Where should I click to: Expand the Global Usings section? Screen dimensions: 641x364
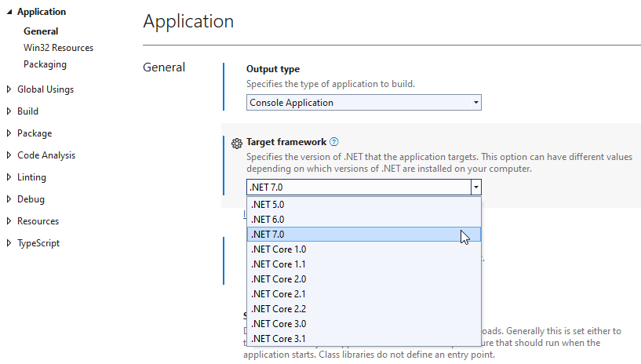tap(9, 89)
